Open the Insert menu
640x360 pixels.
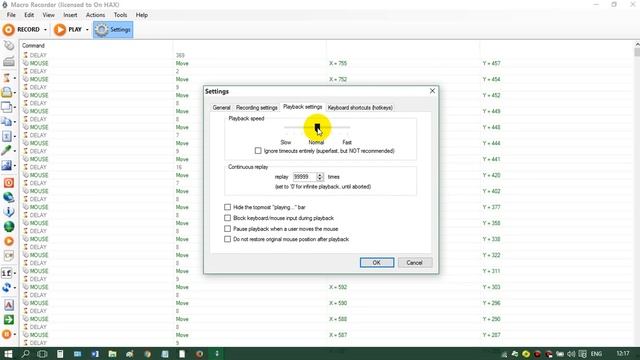click(x=70, y=15)
